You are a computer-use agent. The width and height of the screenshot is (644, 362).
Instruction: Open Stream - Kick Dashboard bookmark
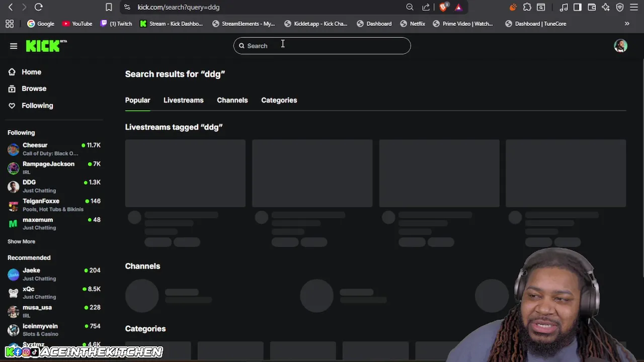(172, 24)
